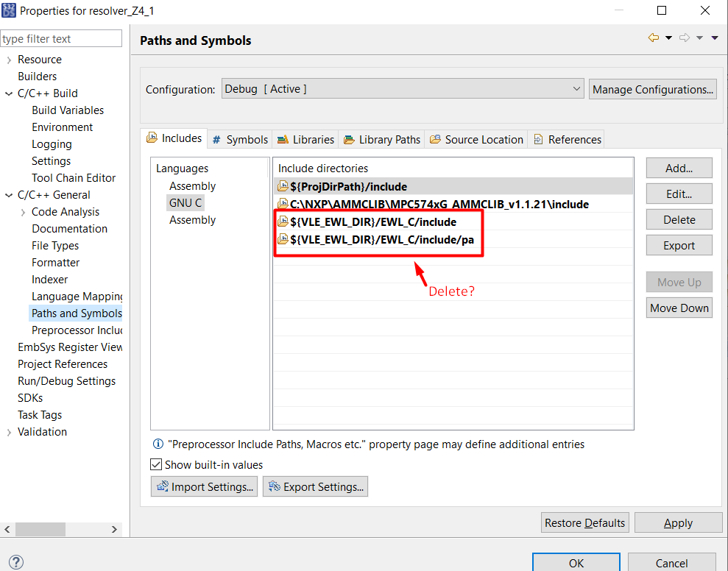Click the Export button
Viewport: 728px width, 571px height.
(x=679, y=245)
